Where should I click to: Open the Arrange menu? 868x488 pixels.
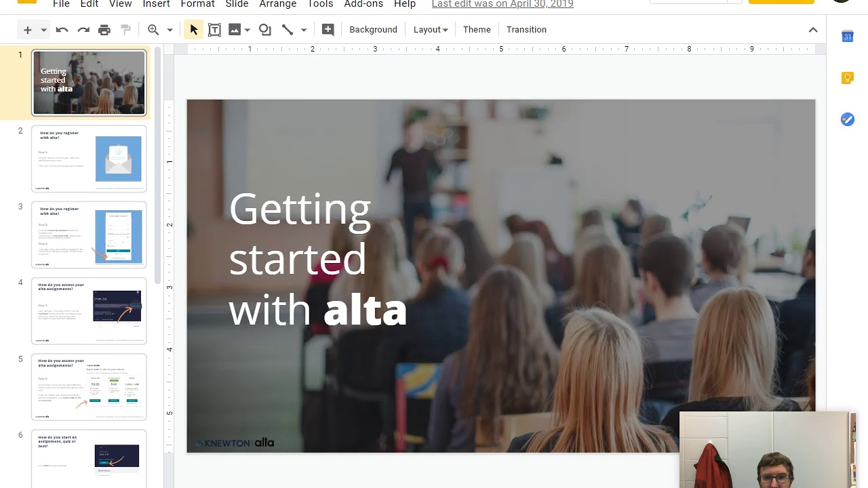click(278, 4)
